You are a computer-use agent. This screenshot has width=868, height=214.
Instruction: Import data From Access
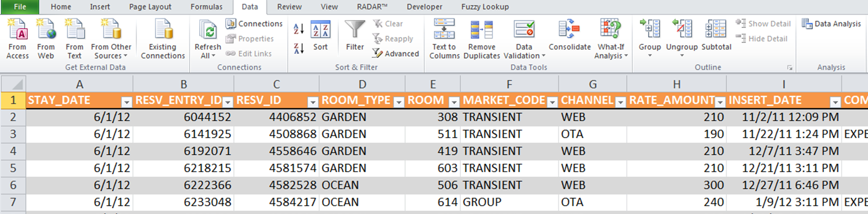[x=17, y=39]
